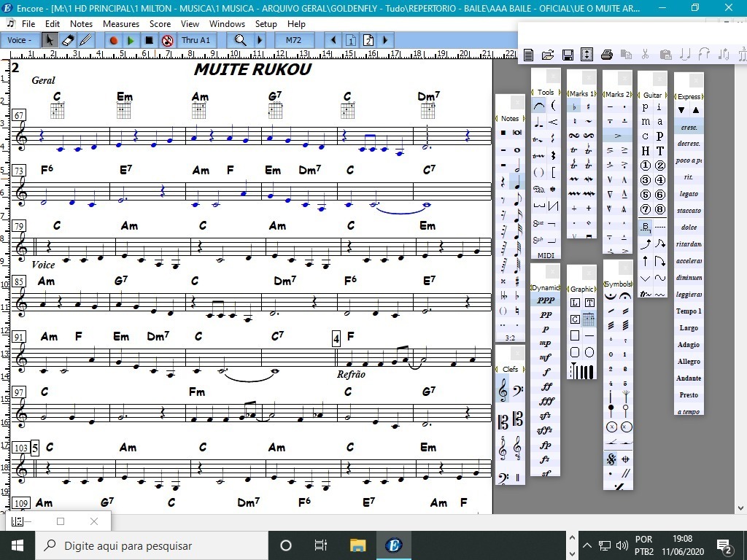Select the quarter note in Notes palette

[517, 182]
